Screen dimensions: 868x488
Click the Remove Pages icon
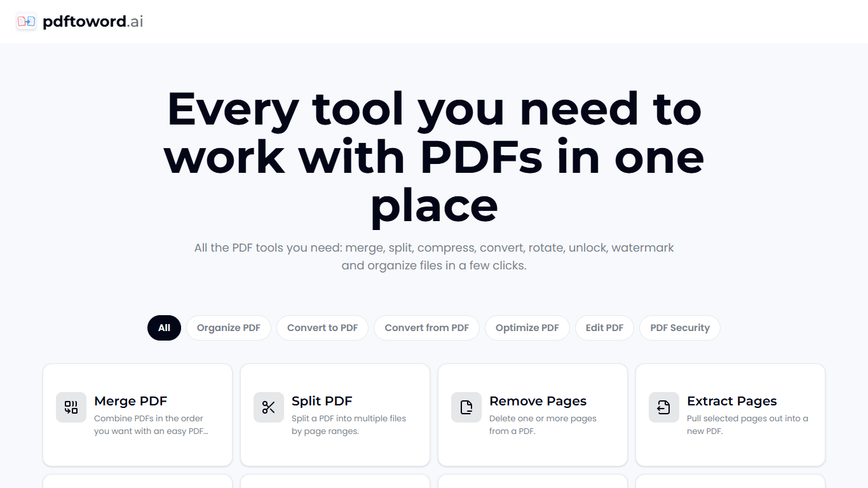click(x=466, y=407)
